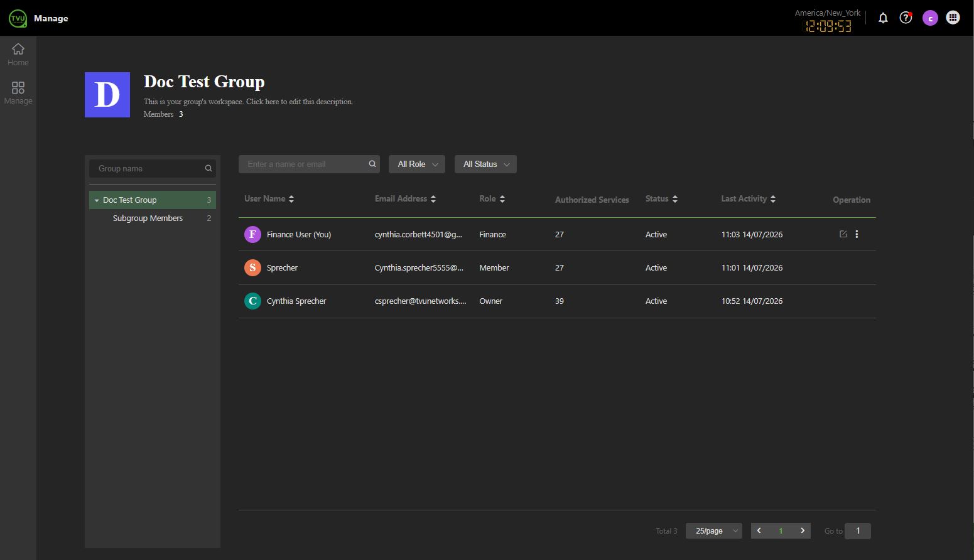The width and height of the screenshot is (974, 560).
Task: Click the group name search magnifier
Action: (x=208, y=168)
